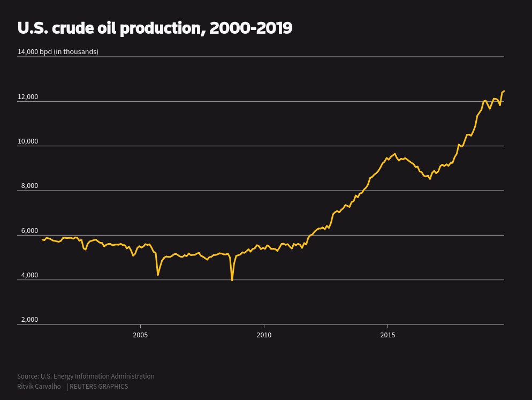
Task: Click the sharp production dip just after 2005
Action: pyautogui.click(x=158, y=275)
